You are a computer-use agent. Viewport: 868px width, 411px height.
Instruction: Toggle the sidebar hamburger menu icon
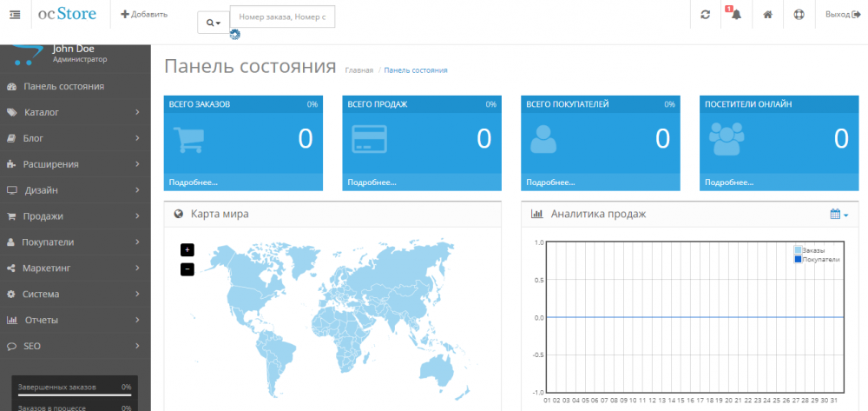15,15
